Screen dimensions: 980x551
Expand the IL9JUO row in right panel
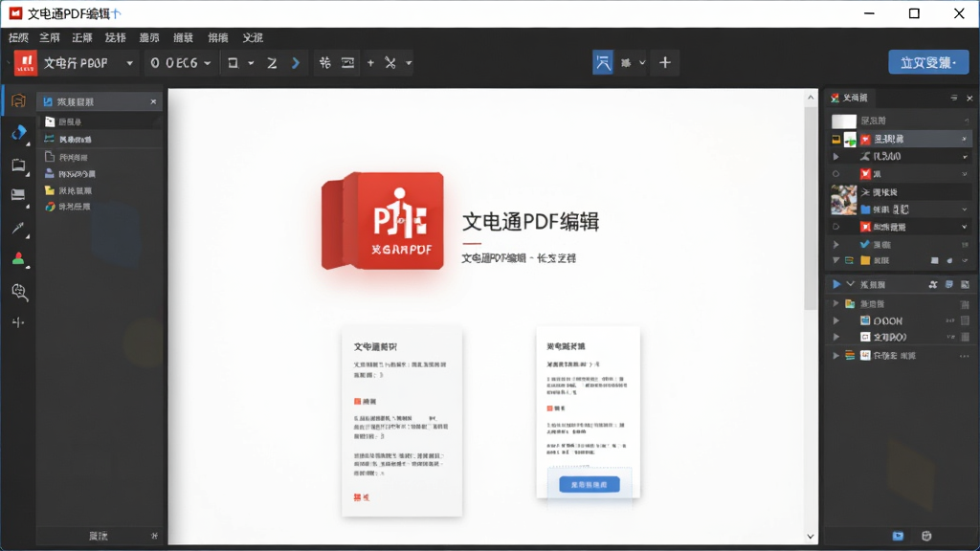(836, 156)
